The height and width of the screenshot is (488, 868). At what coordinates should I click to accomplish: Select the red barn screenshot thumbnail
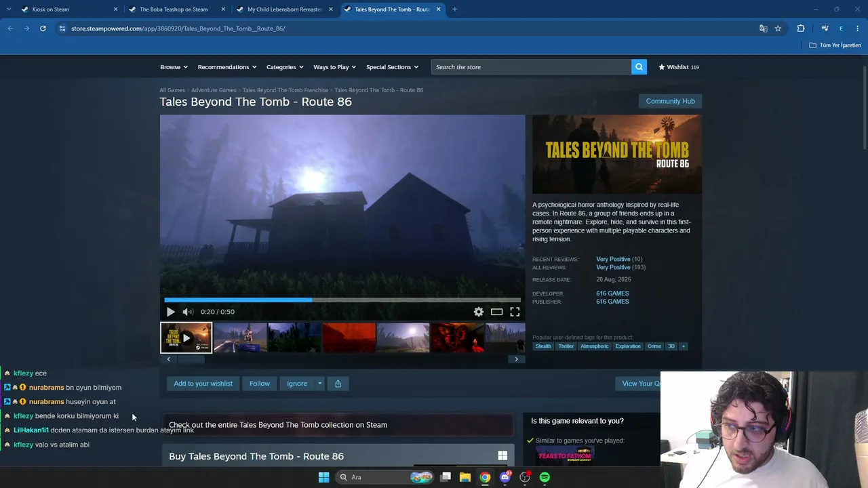[349, 338]
